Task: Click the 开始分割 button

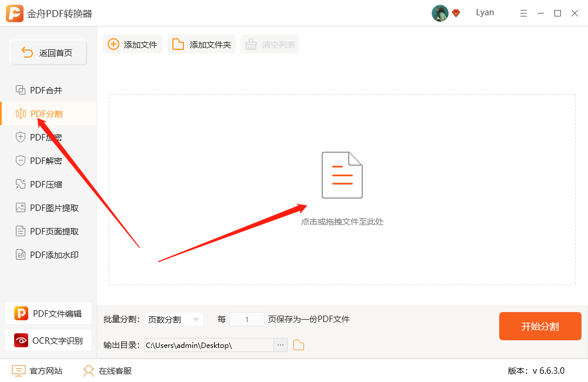Action: (x=540, y=326)
